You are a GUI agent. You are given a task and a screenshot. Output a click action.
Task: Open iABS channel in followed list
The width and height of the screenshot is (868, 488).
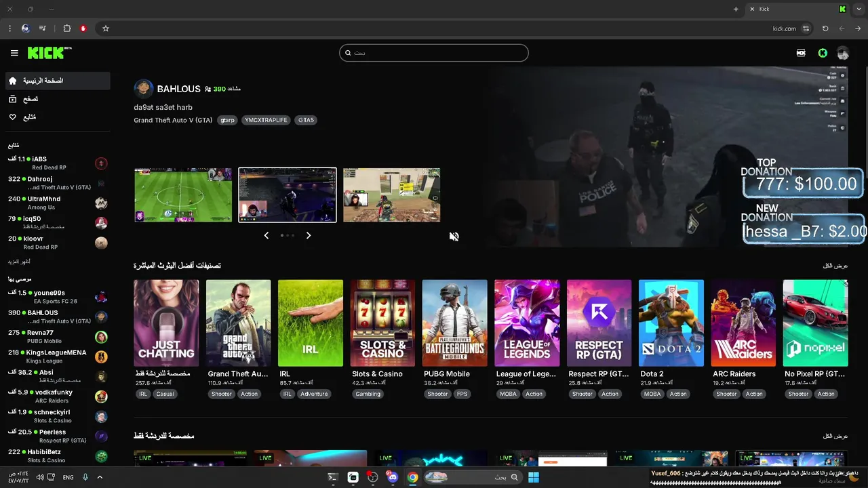point(58,163)
